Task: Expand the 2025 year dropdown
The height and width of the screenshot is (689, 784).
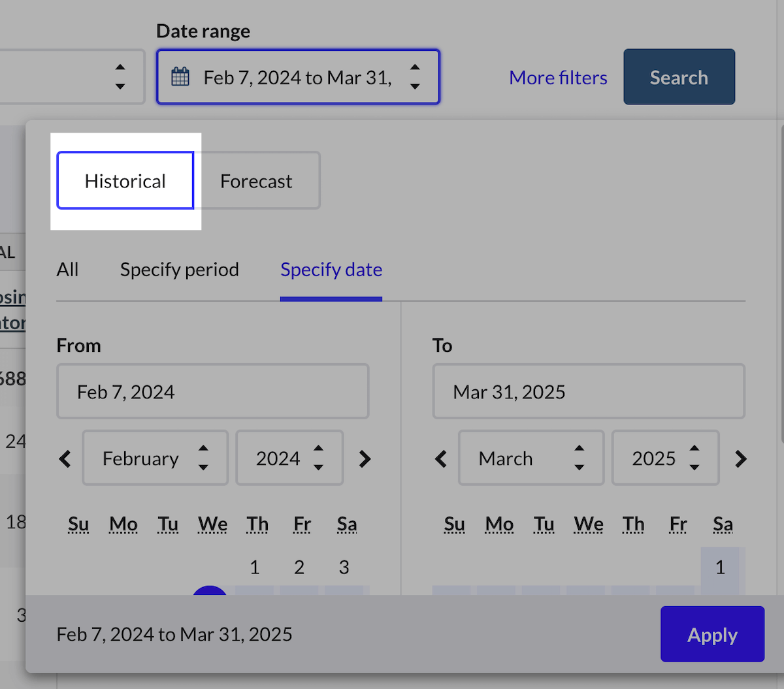Action: [665, 458]
